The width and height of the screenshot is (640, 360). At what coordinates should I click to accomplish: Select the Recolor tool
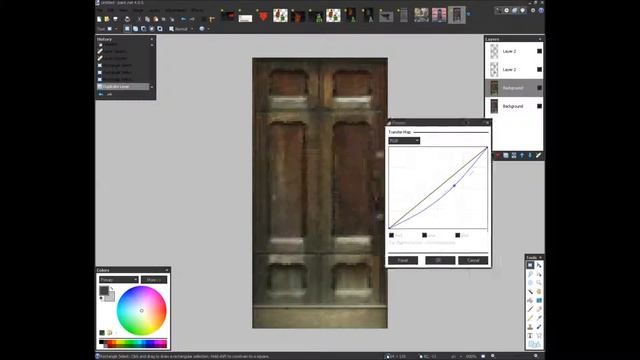[539, 327]
